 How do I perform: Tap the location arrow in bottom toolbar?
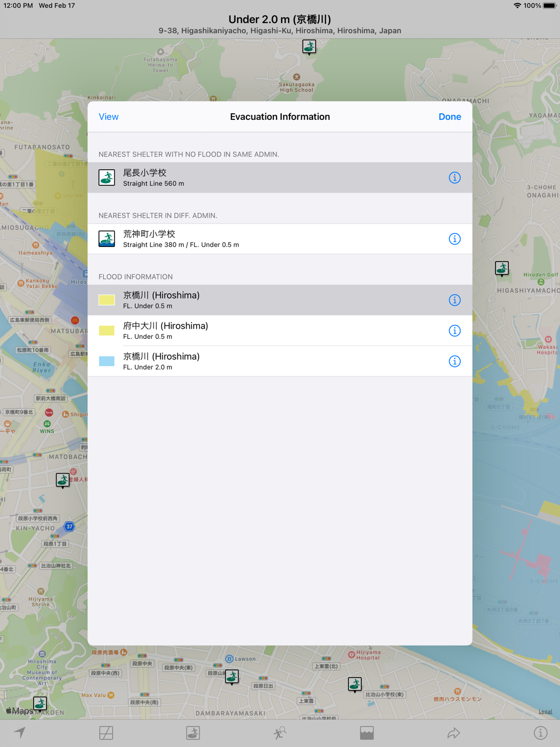(20, 732)
